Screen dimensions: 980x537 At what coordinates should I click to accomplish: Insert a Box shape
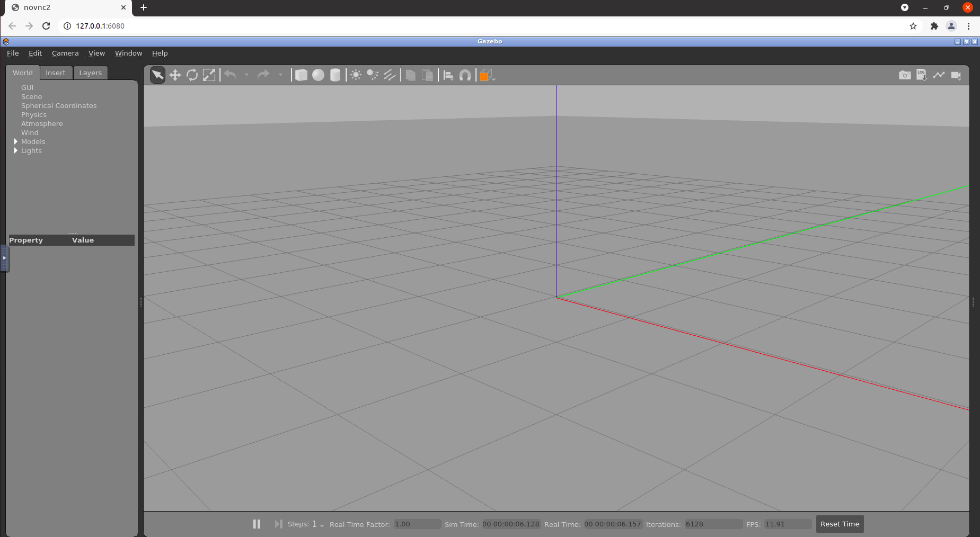pos(301,75)
